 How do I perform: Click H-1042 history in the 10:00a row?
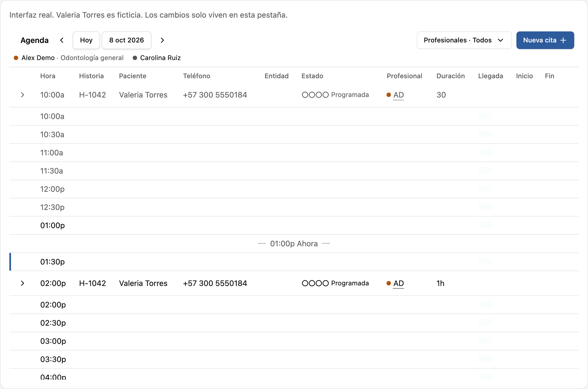click(x=92, y=95)
